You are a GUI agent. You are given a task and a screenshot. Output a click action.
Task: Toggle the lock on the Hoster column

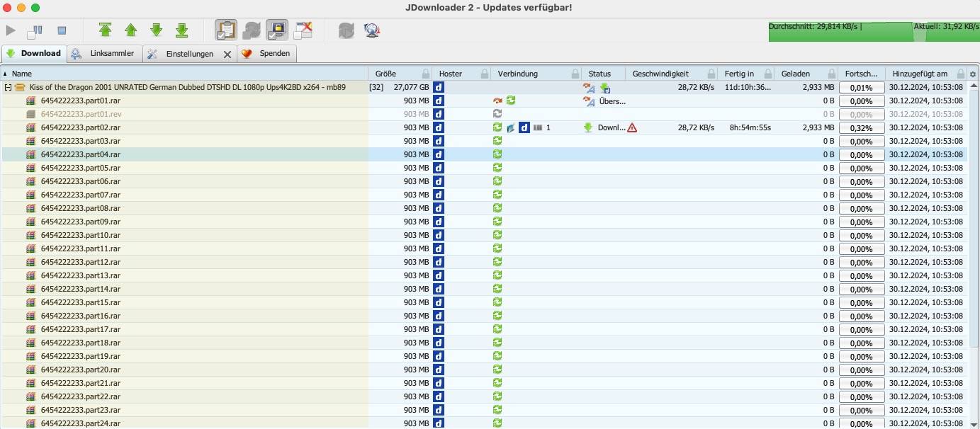click(x=485, y=74)
